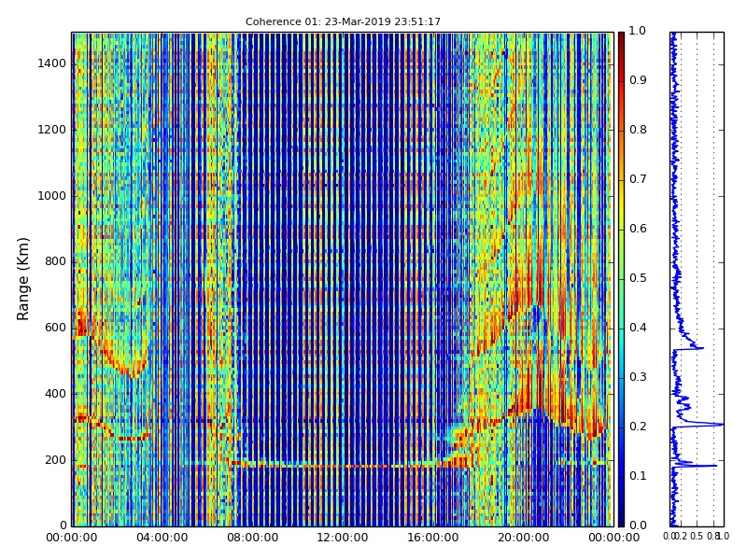Click the y-axis tick label '1400'
The height and width of the screenshot is (560, 747).
(52, 63)
